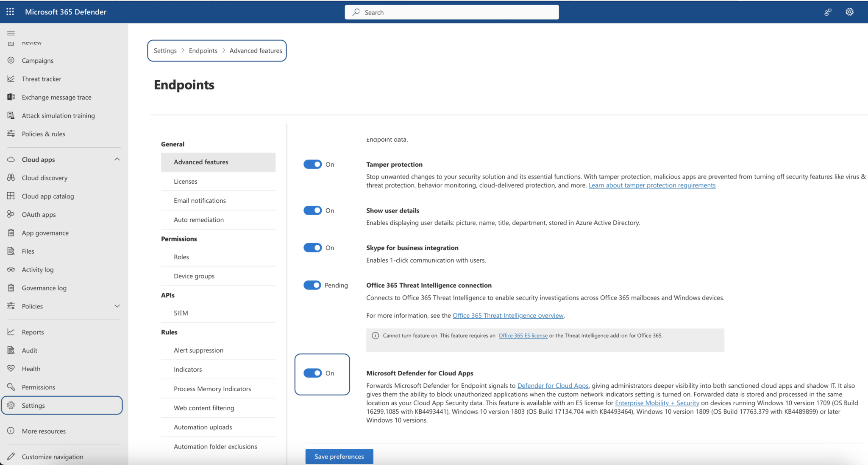Turn off Tamper protection
Screen dimensions: 868x465
(x=312, y=164)
